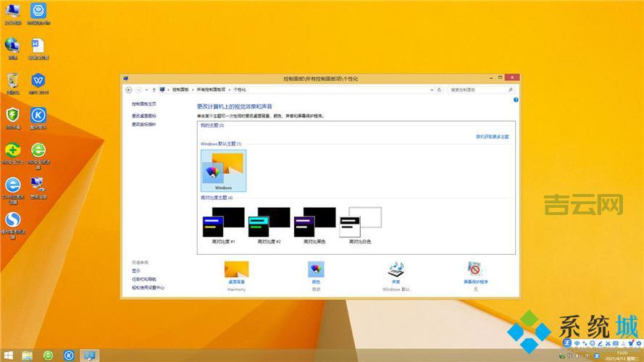Go to 控制面板主页 in sidebar
This screenshot has height=362, width=644.
point(143,104)
